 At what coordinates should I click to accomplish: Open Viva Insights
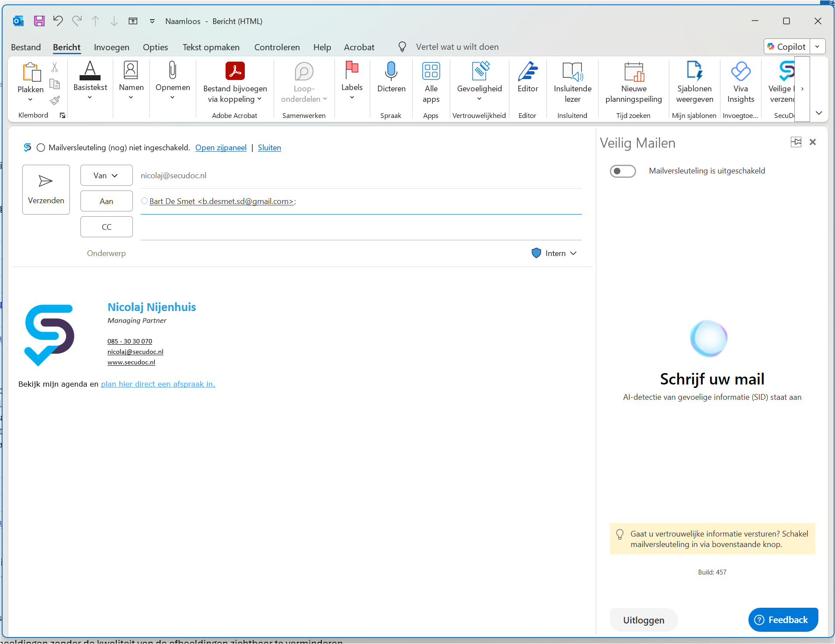(741, 83)
